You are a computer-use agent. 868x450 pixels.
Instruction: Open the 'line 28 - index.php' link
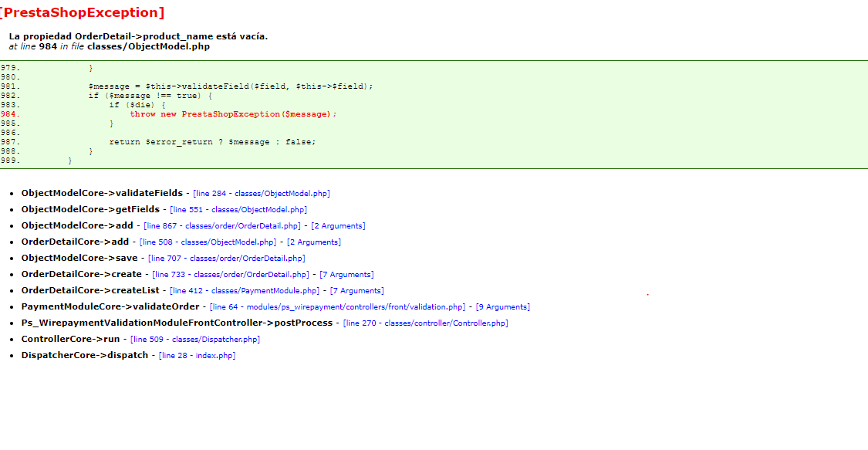197,355
